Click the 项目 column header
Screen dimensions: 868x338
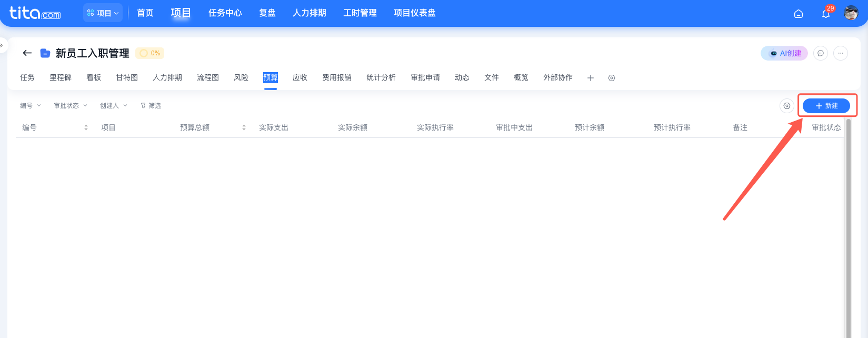point(108,127)
